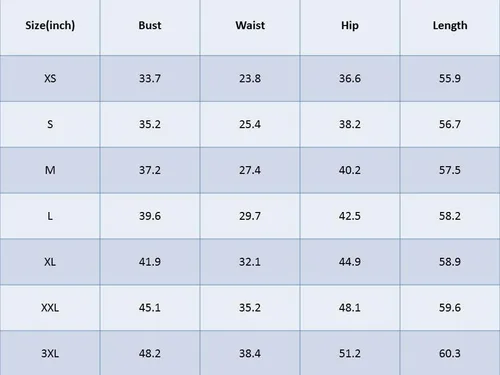Click the S size row label
The height and width of the screenshot is (375, 500).
[x=50, y=124]
